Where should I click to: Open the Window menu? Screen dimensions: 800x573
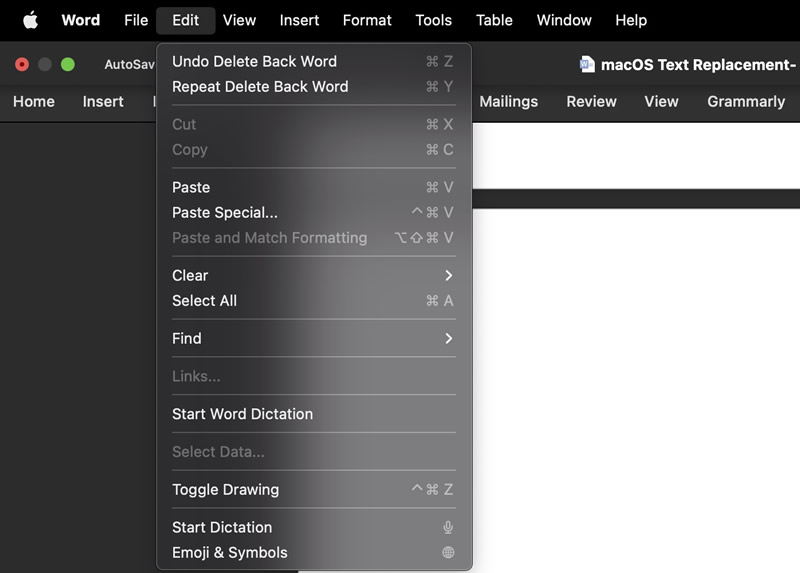pyautogui.click(x=564, y=20)
